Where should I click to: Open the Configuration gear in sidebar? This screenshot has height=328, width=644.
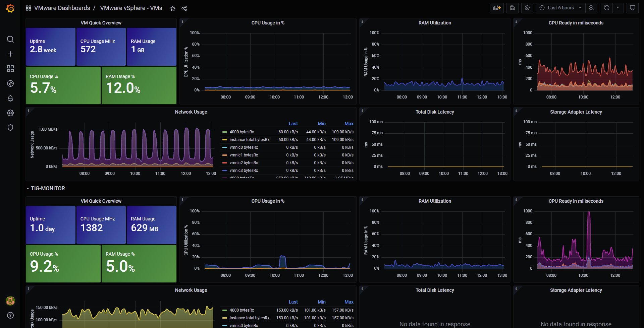10,113
